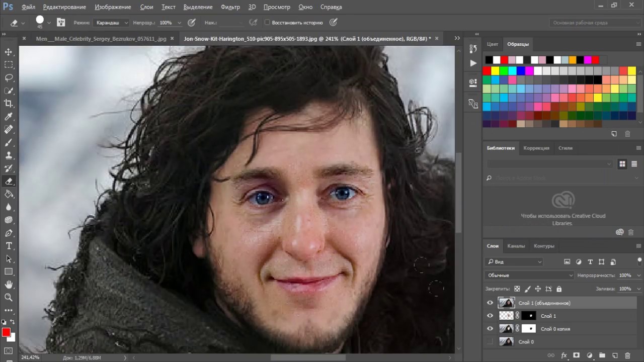This screenshot has height=362, width=644.
Task: Switch to the Sergey Bezrukov document tab
Action: [101, 39]
